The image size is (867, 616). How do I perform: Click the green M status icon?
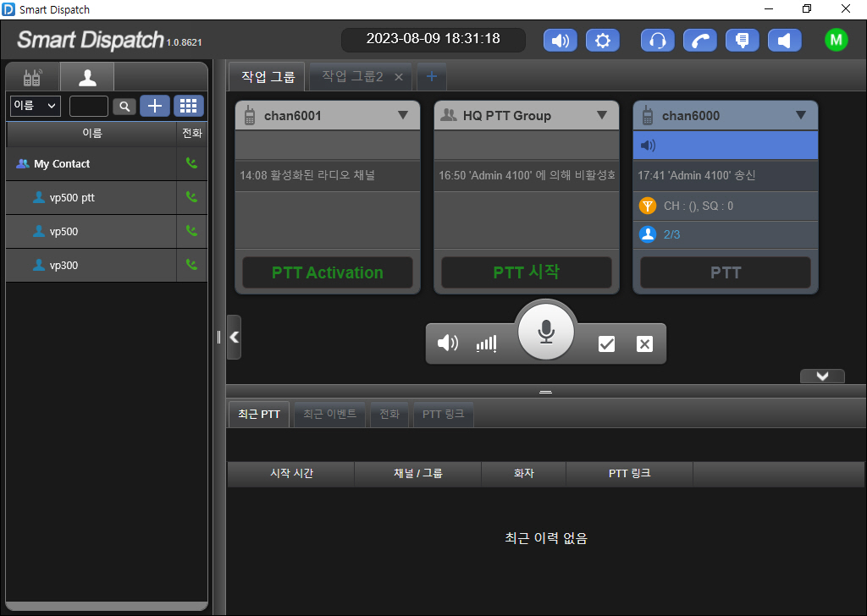tap(836, 41)
